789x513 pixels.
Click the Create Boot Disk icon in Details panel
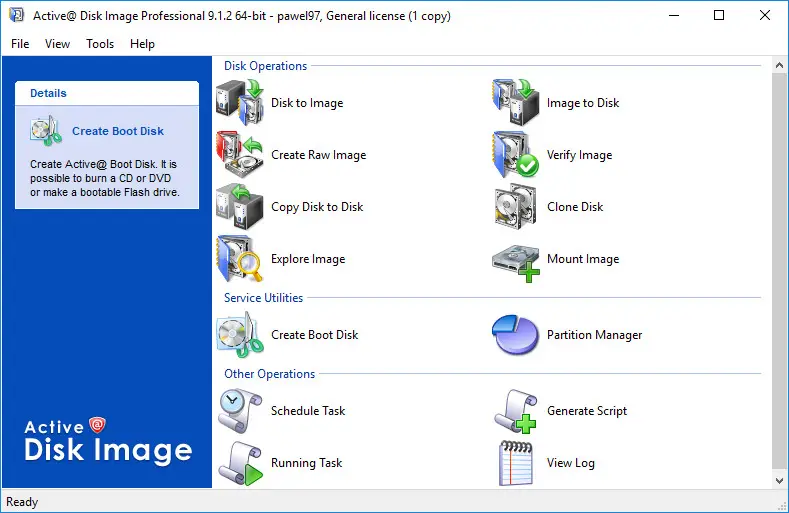pos(46,131)
